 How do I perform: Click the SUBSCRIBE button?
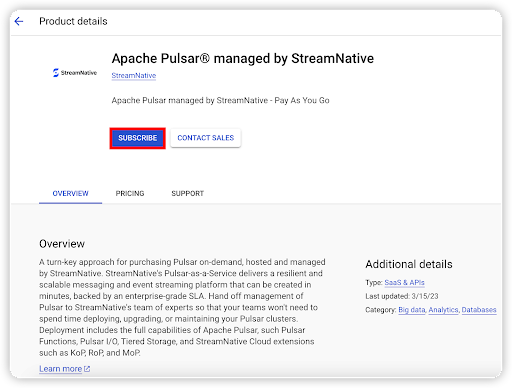(137, 138)
